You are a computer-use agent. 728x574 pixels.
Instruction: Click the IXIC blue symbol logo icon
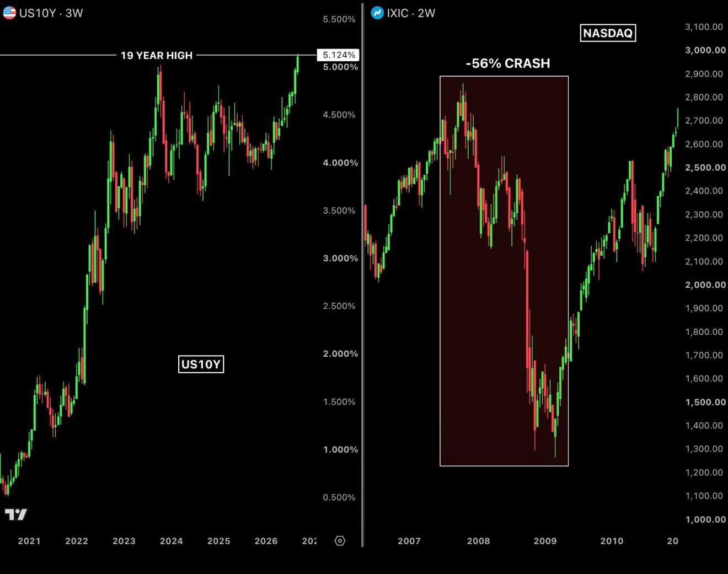point(377,13)
